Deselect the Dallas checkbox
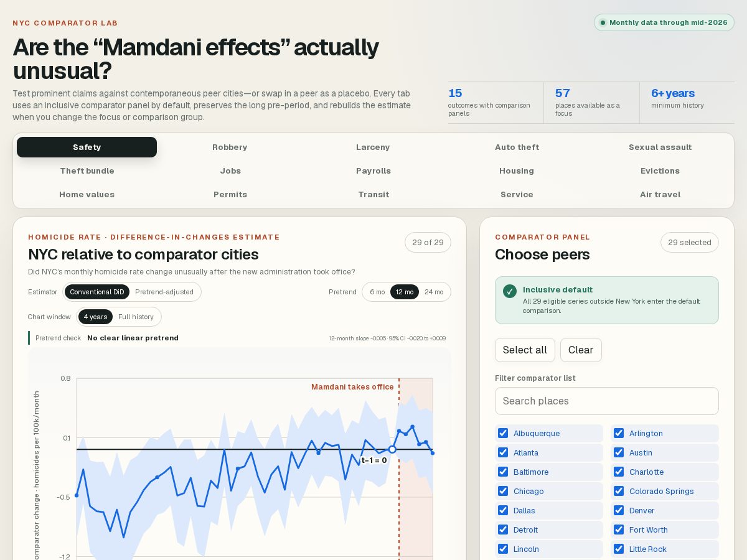This screenshot has height=560, width=747. click(503, 511)
